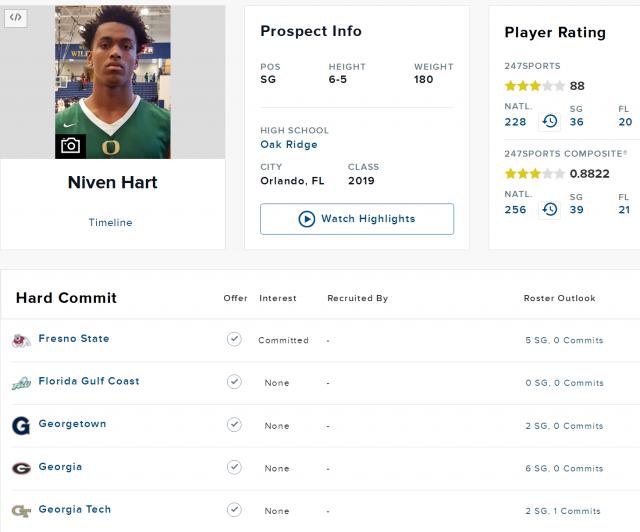The image size is (640, 532).
Task: Click the Fresno State team logo
Action: click(x=21, y=340)
